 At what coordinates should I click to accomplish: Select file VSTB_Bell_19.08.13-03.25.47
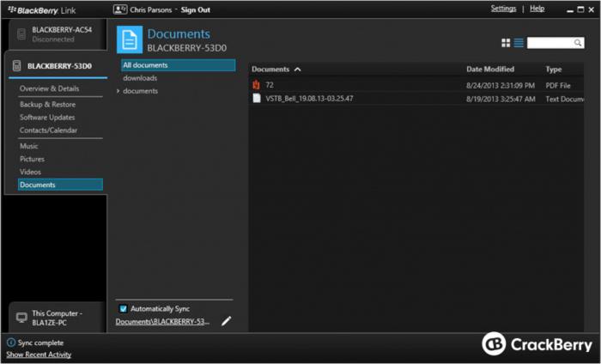coord(309,99)
